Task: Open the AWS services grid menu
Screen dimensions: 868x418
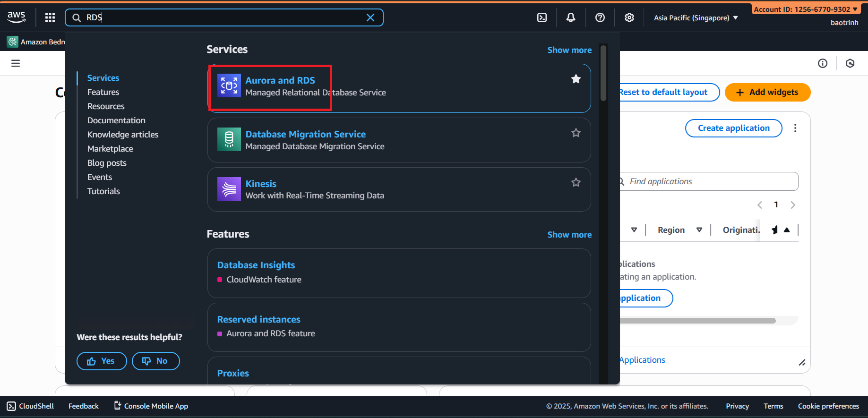Action: click(x=50, y=17)
